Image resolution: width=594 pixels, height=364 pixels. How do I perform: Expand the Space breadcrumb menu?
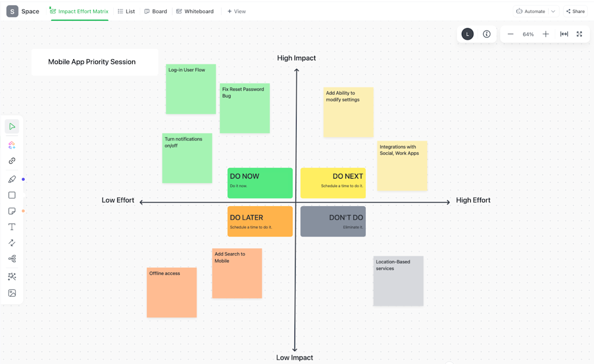pyautogui.click(x=30, y=11)
